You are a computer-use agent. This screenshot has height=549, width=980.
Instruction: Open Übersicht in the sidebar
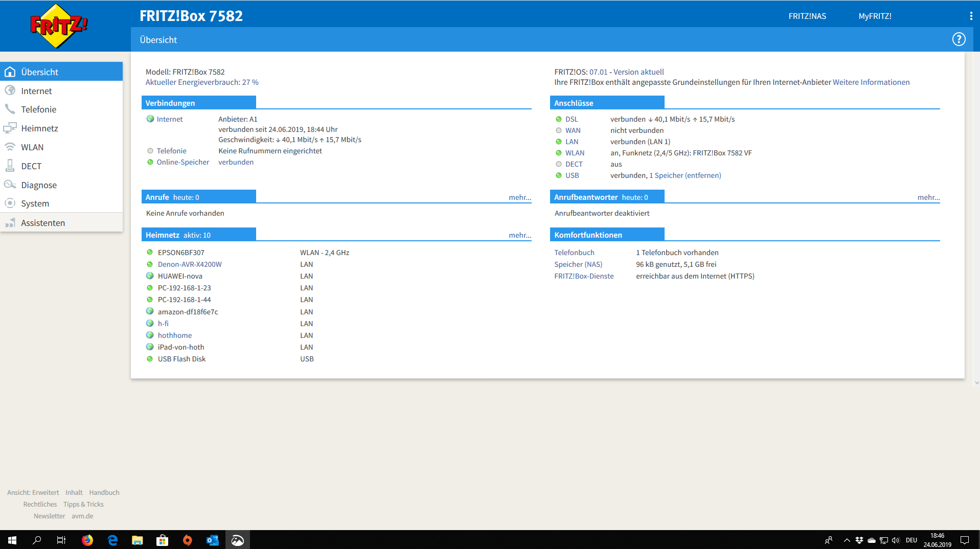click(x=61, y=72)
